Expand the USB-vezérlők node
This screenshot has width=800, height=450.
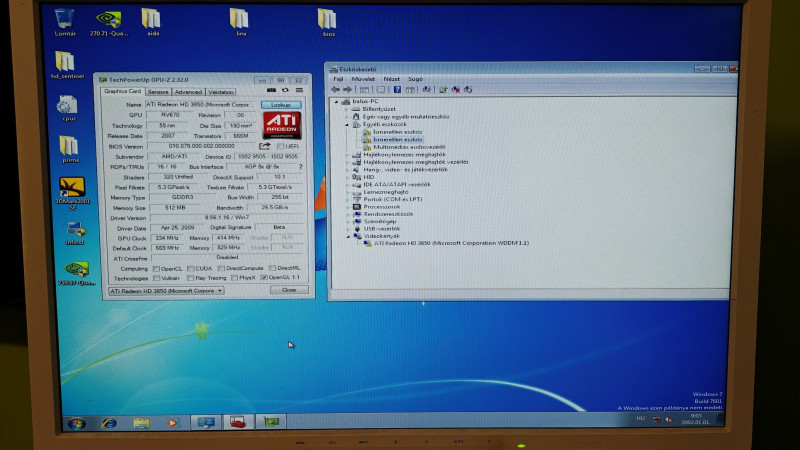(x=348, y=229)
